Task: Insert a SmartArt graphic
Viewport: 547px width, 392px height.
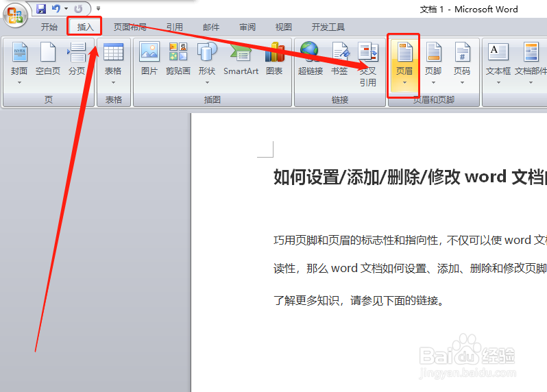Action: click(x=241, y=58)
